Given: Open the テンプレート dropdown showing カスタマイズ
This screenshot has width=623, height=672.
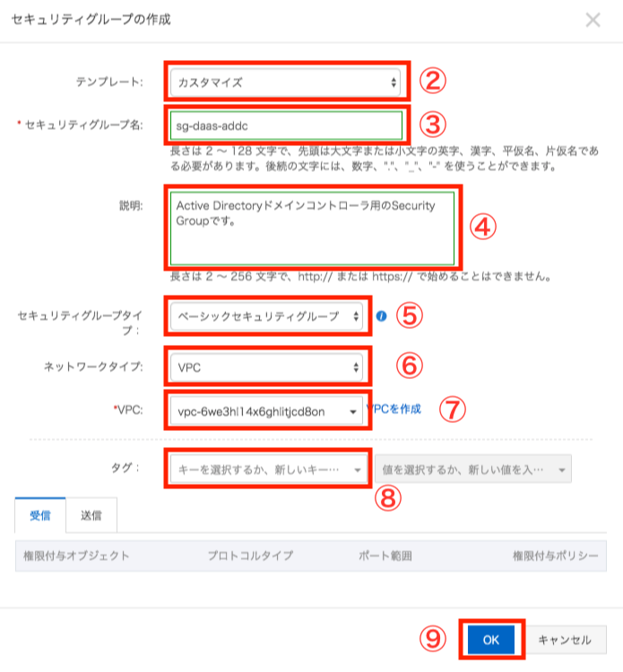Looking at the screenshot, I should pyautogui.click(x=285, y=82).
